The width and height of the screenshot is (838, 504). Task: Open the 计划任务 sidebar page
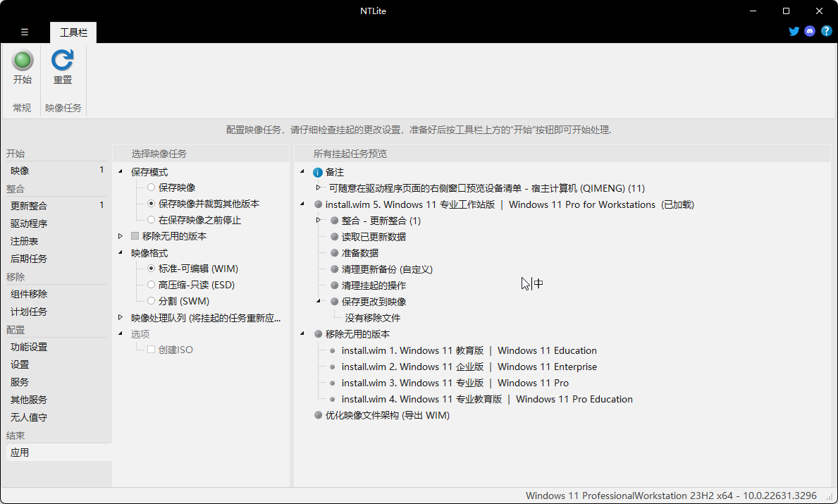tap(56, 312)
